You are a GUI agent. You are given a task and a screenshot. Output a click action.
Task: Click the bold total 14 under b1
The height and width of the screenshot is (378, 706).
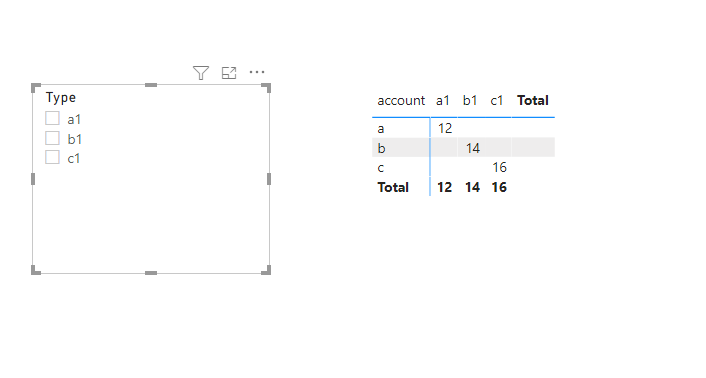(x=472, y=187)
